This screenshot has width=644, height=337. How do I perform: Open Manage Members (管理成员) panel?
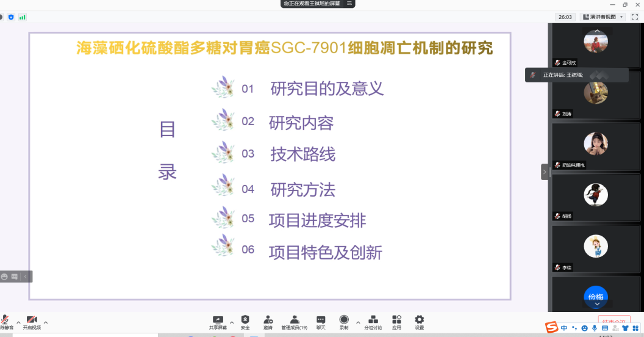tap(294, 320)
